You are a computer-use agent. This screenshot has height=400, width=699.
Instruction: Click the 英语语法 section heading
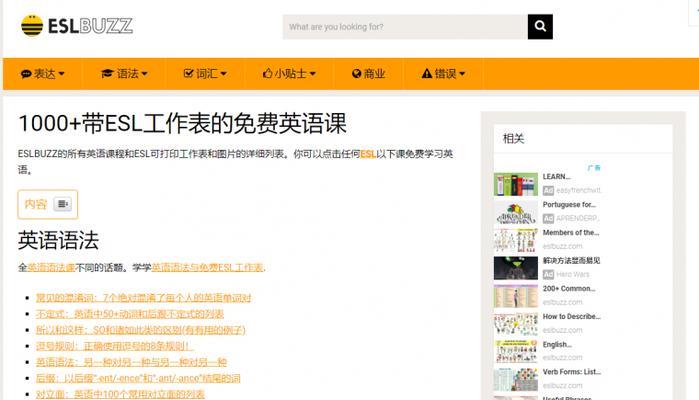click(x=58, y=241)
